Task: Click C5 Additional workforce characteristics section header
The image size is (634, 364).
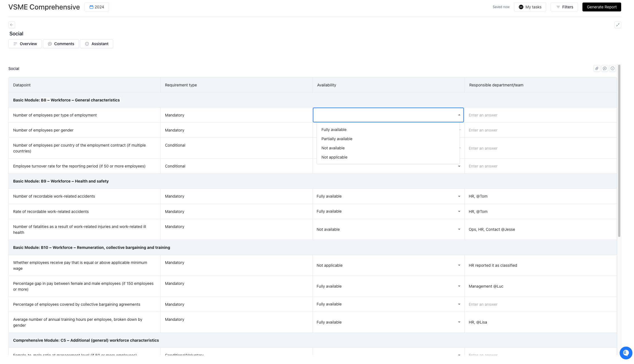Action: 313,340
